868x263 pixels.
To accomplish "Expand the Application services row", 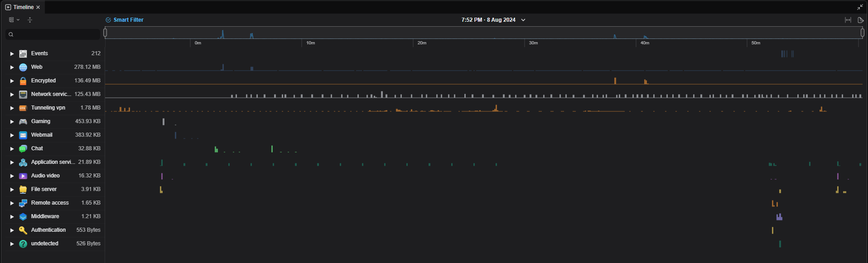I will pos(12,162).
